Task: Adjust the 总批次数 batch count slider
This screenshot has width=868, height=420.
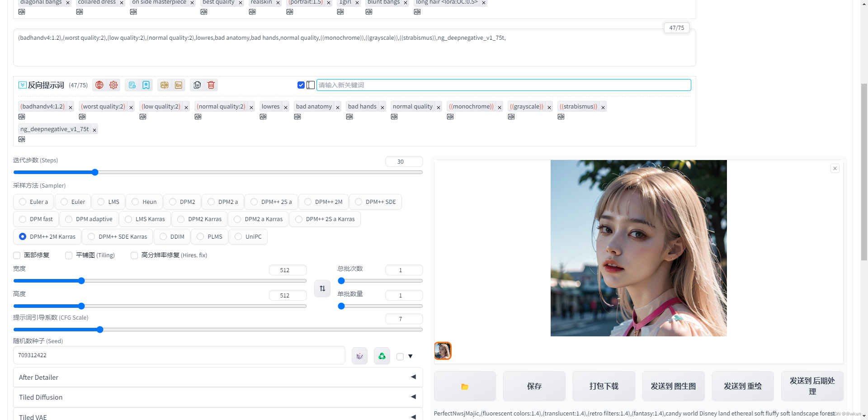Action: [x=380, y=281]
